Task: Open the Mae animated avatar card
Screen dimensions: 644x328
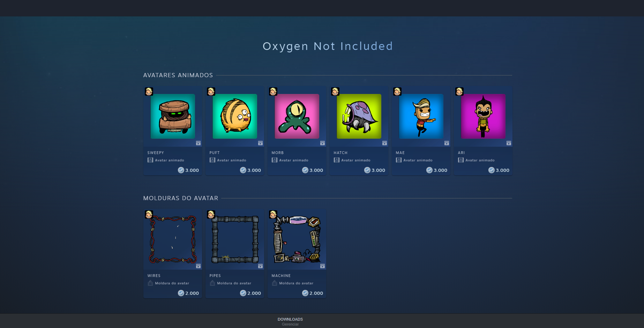Action: click(x=421, y=131)
